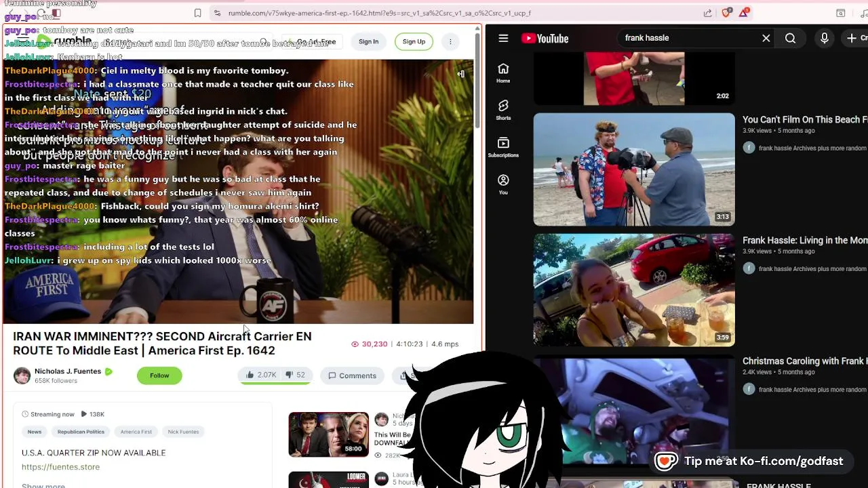Select the News tag
This screenshot has height=488, width=868.
click(x=35, y=432)
